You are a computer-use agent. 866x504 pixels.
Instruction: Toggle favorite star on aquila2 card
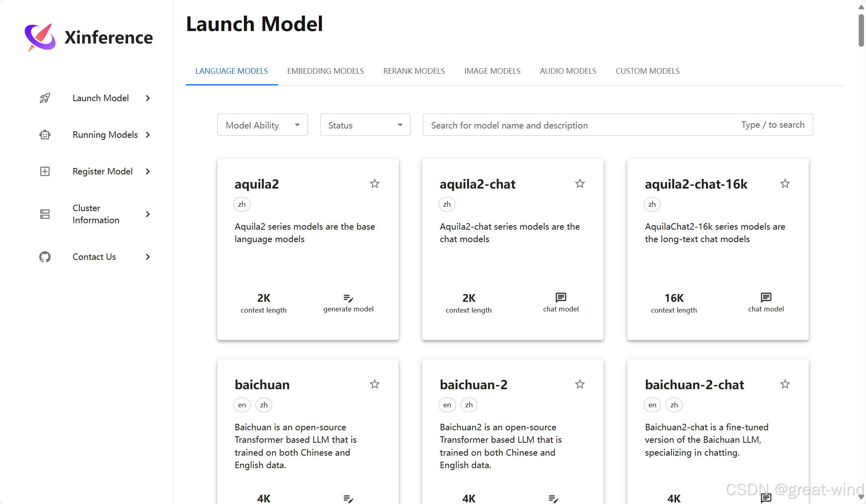(x=375, y=184)
